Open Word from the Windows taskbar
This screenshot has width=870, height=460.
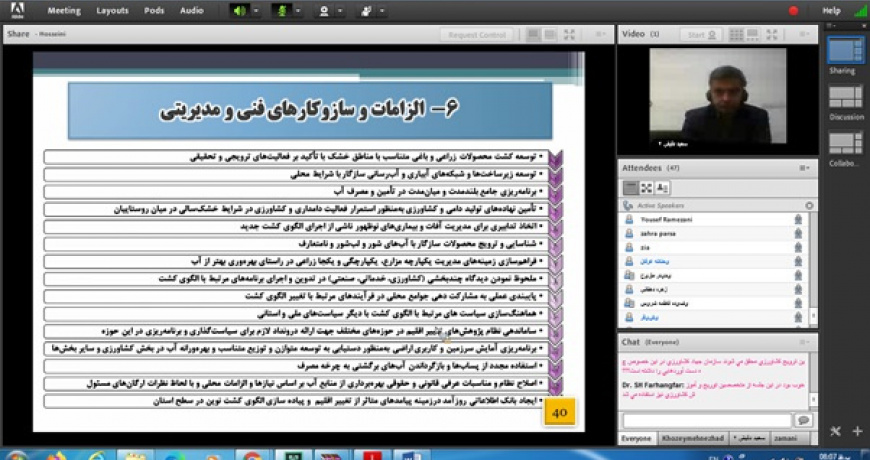pyautogui.click(x=411, y=454)
